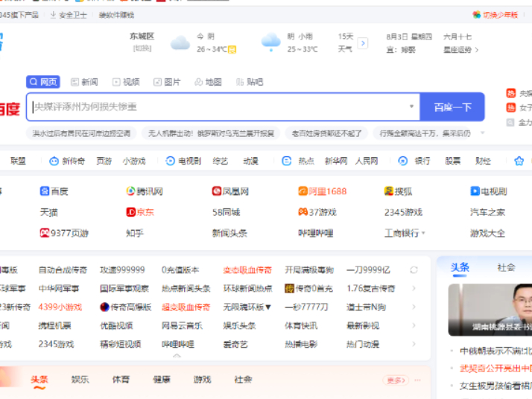Open the 4399小游戏 link

pyautogui.click(x=60, y=307)
